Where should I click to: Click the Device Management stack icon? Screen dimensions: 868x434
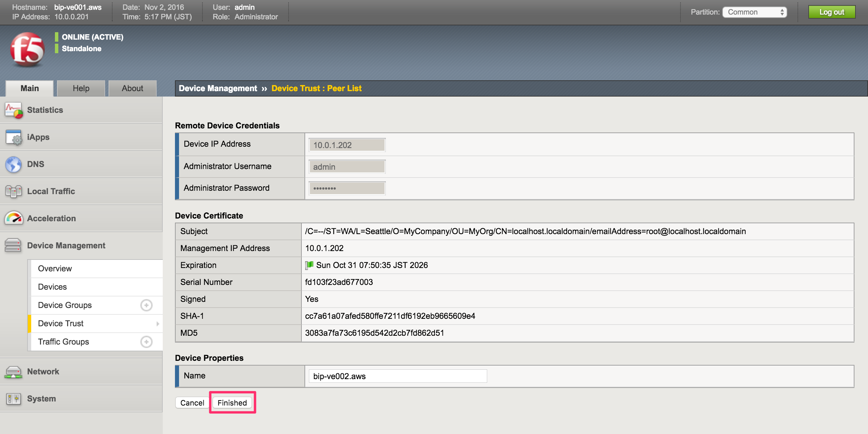[x=13, y=245]
